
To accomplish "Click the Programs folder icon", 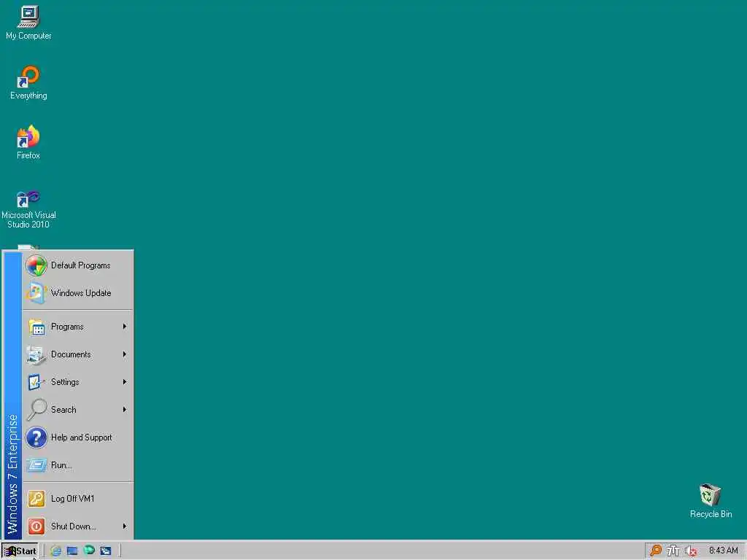I will coord(36,327).
